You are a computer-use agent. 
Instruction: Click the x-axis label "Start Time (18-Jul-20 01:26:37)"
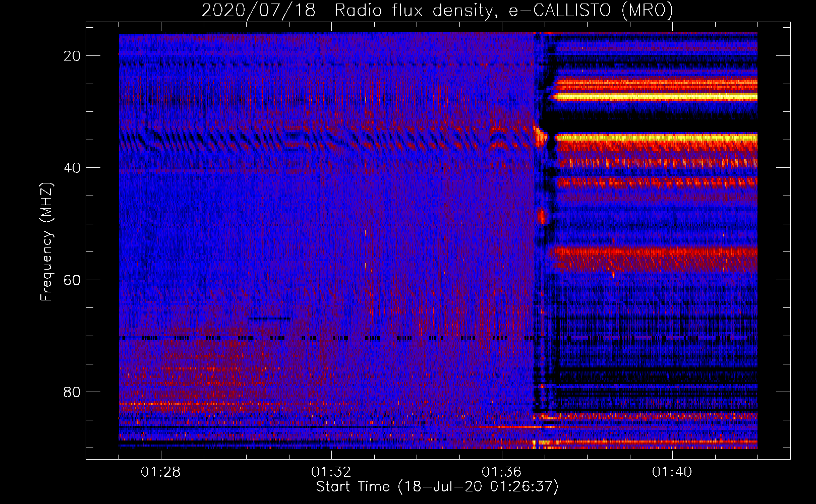437,487
